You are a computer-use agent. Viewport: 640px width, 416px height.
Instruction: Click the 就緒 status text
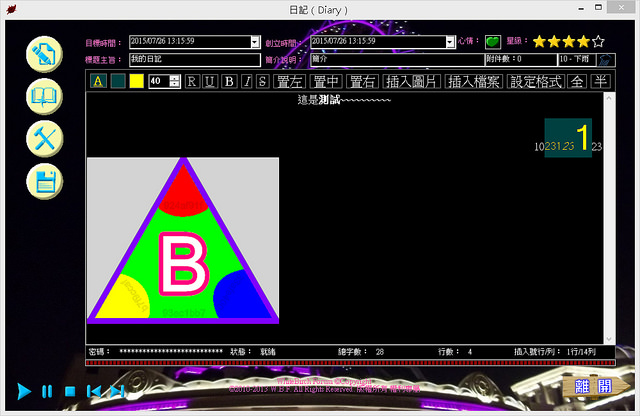(268, 351)
